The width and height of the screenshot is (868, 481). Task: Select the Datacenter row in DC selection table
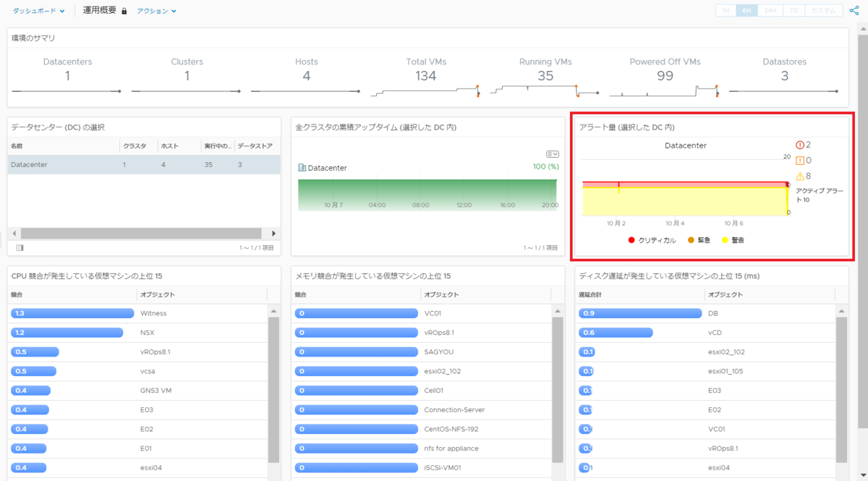144,164
